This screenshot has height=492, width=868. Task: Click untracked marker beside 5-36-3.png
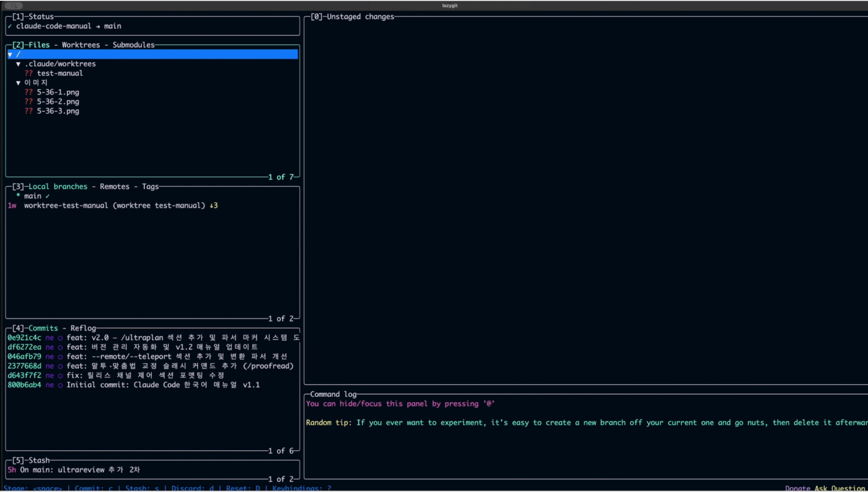[29, 111]
